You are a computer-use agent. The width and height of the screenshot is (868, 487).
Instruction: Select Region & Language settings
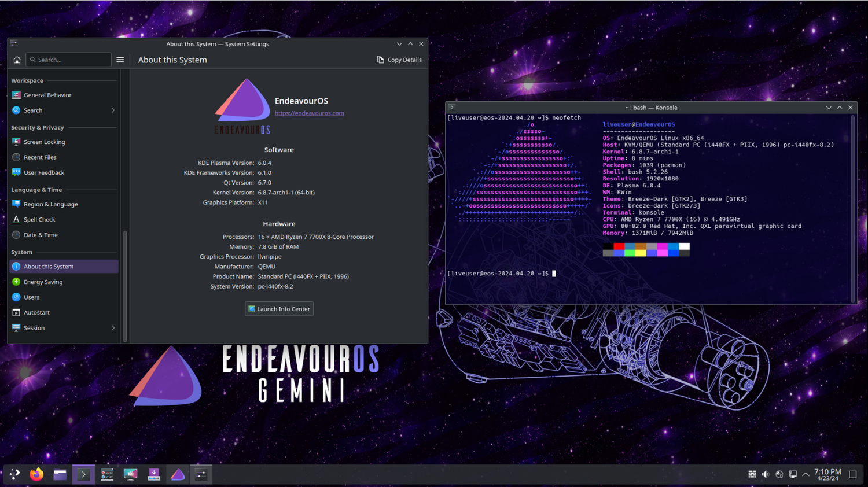tap(64, 204)
